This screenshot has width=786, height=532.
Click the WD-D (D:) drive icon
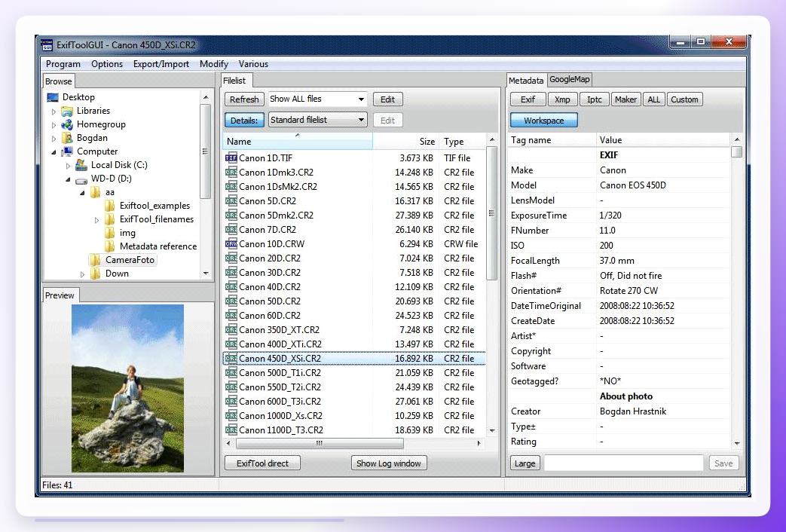tap(81, 179)
